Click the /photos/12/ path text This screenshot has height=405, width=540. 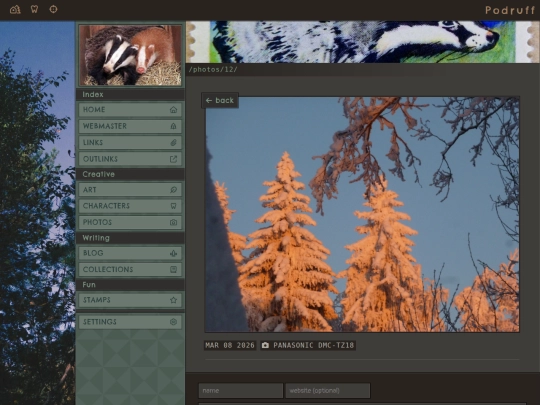click(x=213, y=70)
